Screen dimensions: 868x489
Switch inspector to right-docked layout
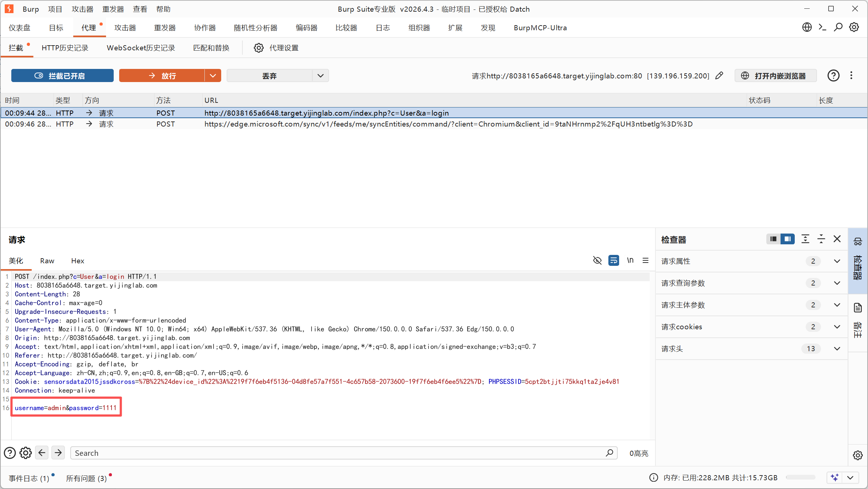tap(787, 239)
